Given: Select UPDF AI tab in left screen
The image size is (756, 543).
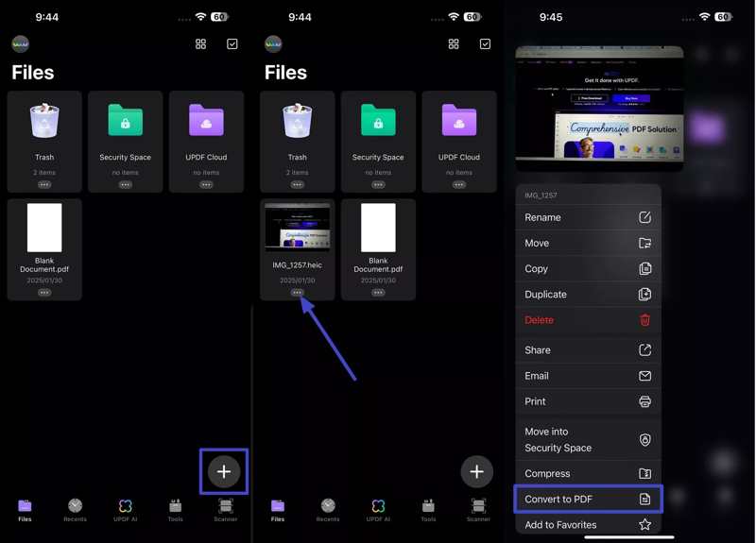Looking at the screenshot, I should (x=126, y=511).
